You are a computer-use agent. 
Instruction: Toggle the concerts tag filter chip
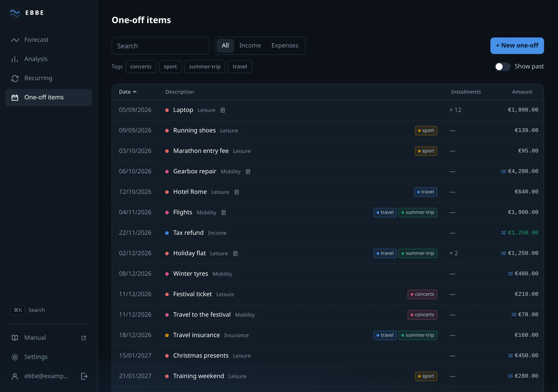tap(141, 67)
